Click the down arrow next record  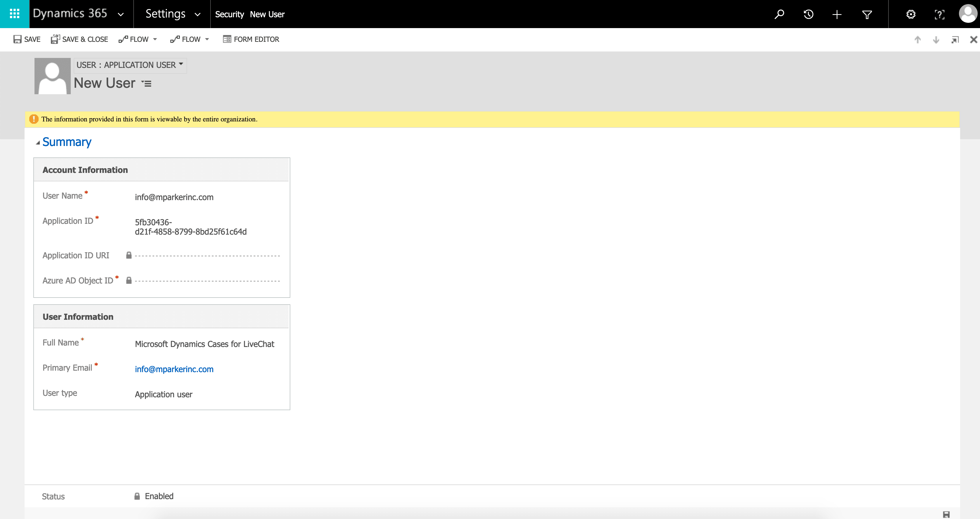tap(936, 39)
